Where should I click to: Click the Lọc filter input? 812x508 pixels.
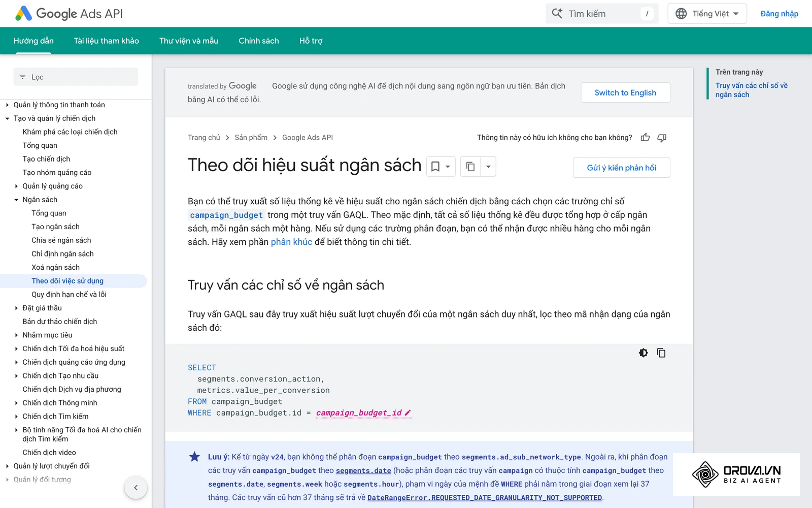(76, 77)
